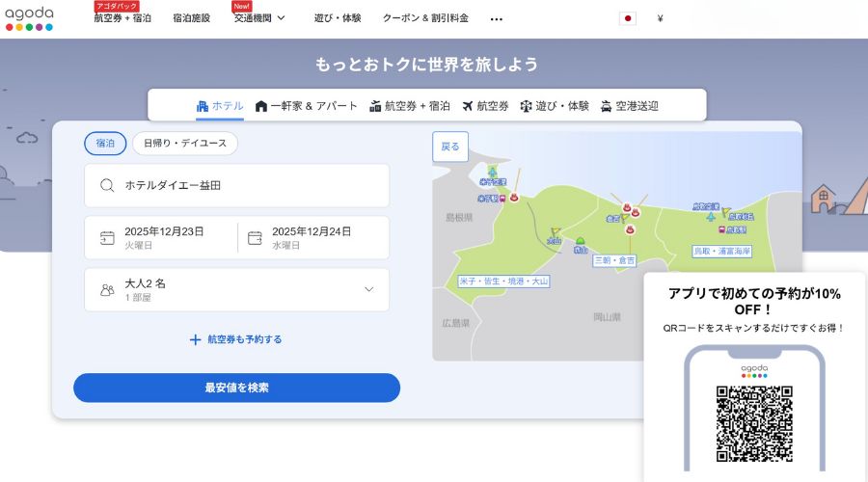Choose the 日帰り・デイユース option
Image resolution: width=868 pixels, height=482 pixels.
coord(185,144)
